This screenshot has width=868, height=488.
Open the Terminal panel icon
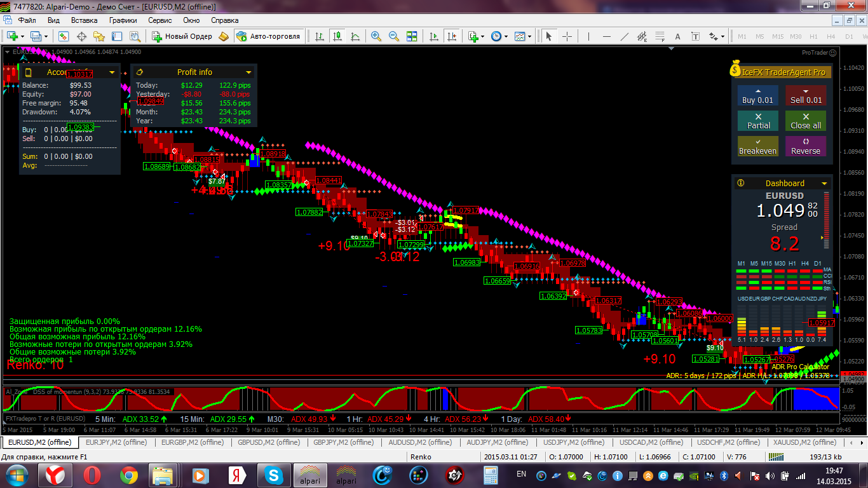pyautogui.click(x=117, y=36)
